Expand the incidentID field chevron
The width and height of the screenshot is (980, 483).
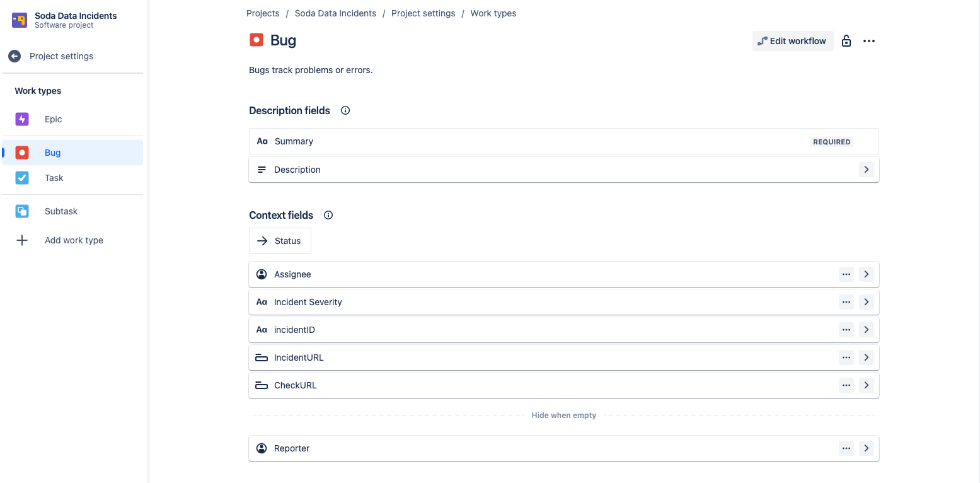866,330
